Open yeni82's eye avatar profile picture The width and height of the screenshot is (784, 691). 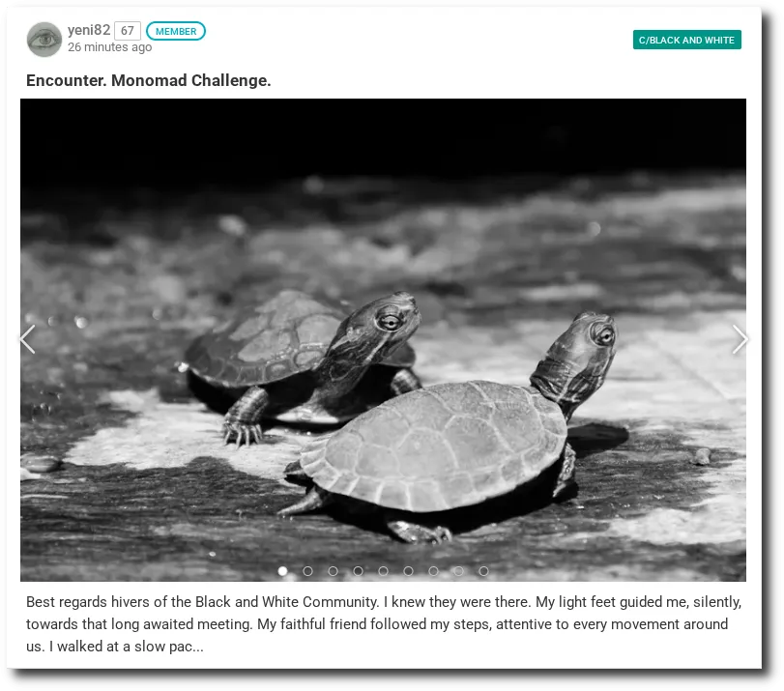(44, 39)
